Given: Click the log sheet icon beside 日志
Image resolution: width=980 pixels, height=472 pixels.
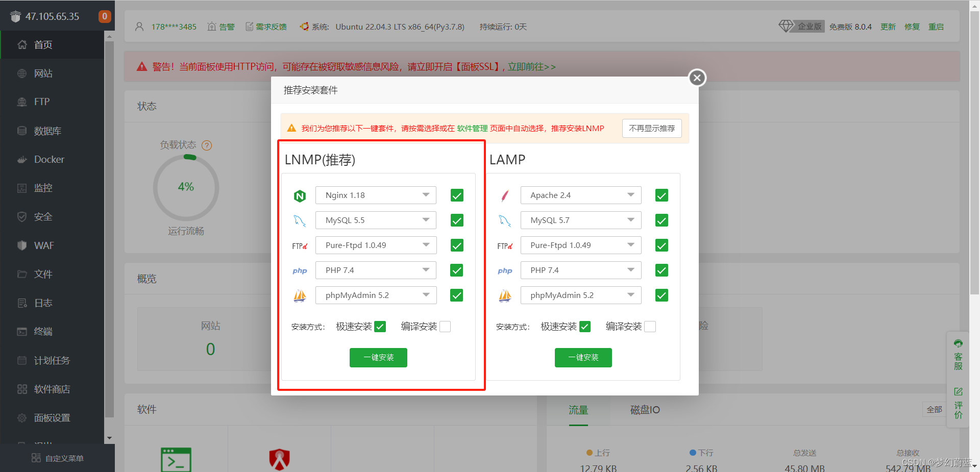Looking at the screenshot, I should pos(22,303).
